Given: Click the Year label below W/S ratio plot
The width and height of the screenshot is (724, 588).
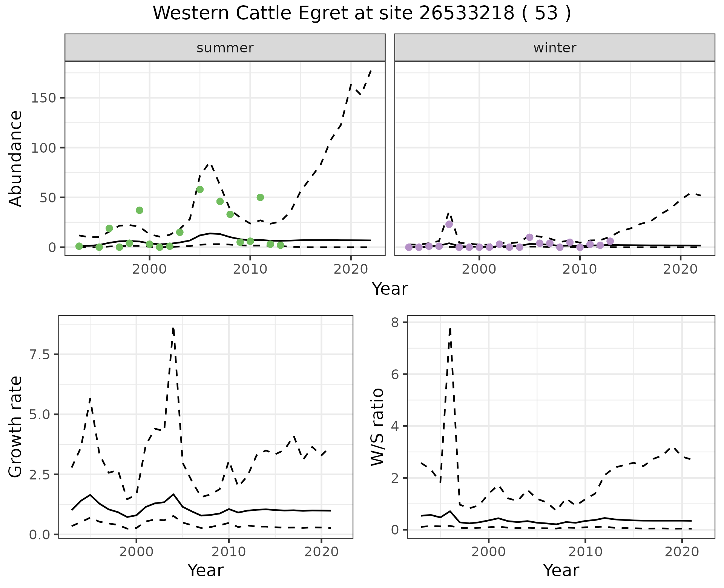Looking at the screenshot, I should pyautogui.click(x=561, y=570).
